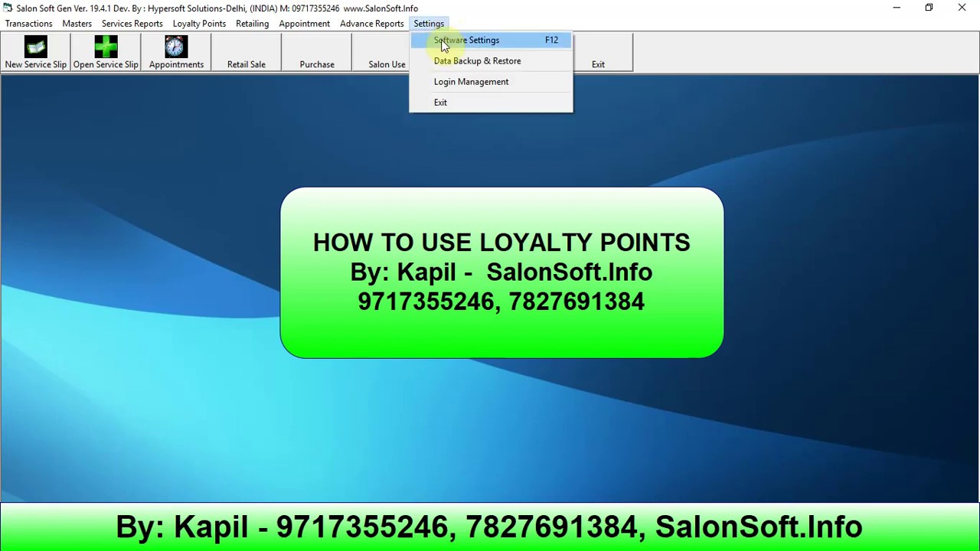Select Software Settings from the dropdown
The height and width of the screenshot is (551, 980).
coord(491,40)
